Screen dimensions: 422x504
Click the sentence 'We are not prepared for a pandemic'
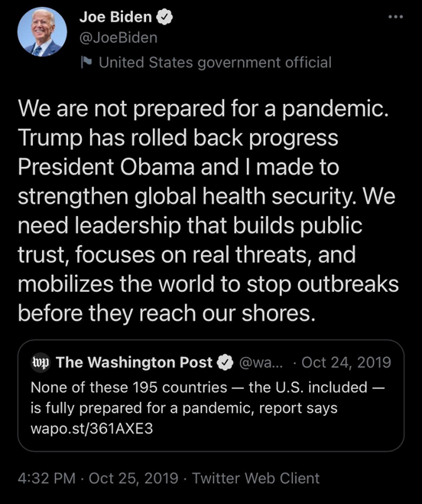(203, 109)
